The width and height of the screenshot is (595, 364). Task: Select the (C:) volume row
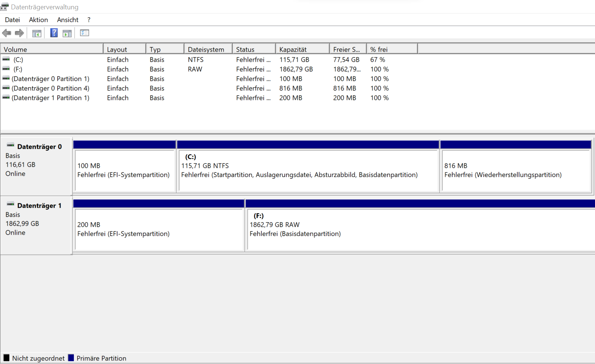[x=210, y=59]
